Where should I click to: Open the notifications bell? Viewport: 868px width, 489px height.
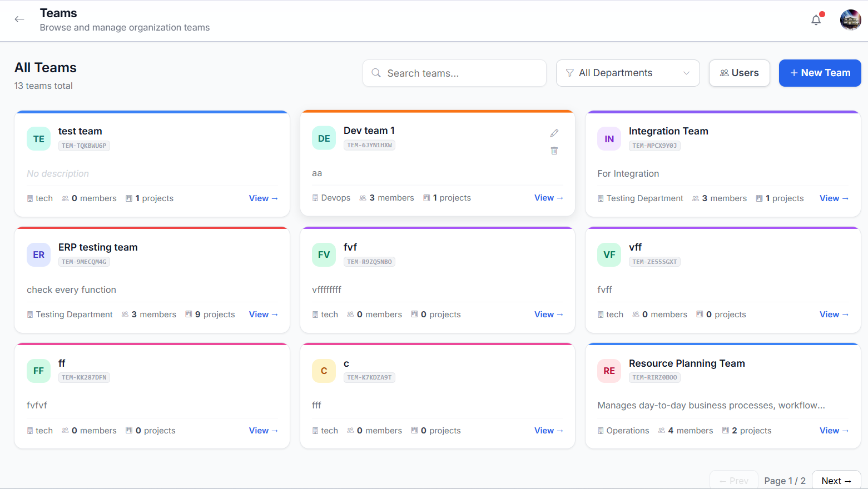pos(816,20)
